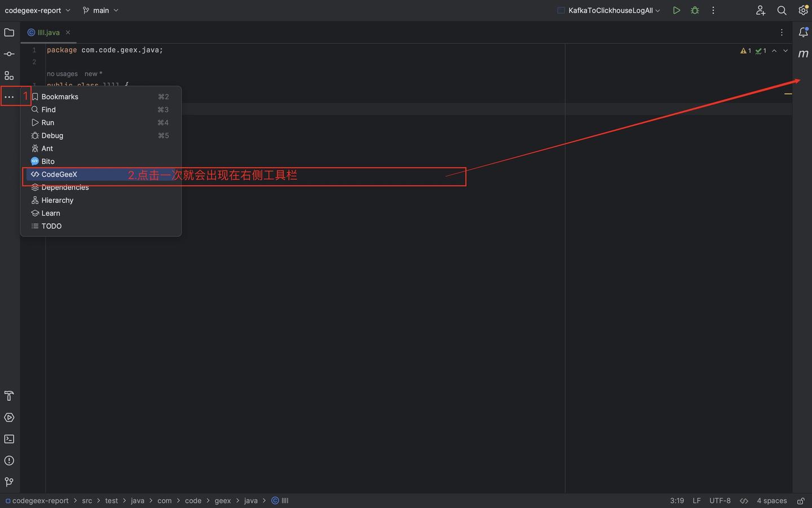
Task: Choose Bito in the tool windows popup
Action: point(101,161)
